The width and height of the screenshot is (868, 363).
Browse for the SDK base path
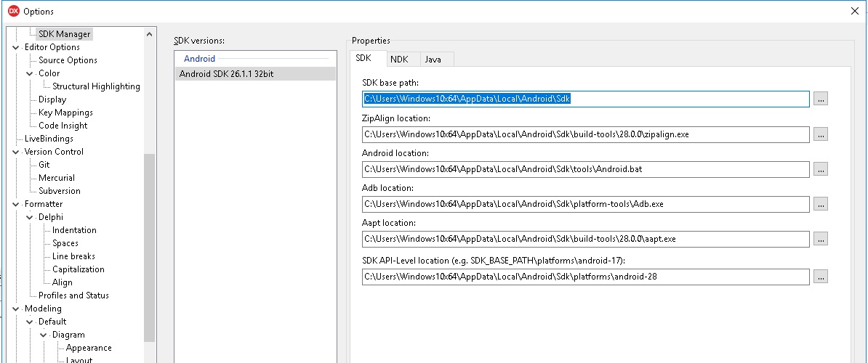coord(821,99)
